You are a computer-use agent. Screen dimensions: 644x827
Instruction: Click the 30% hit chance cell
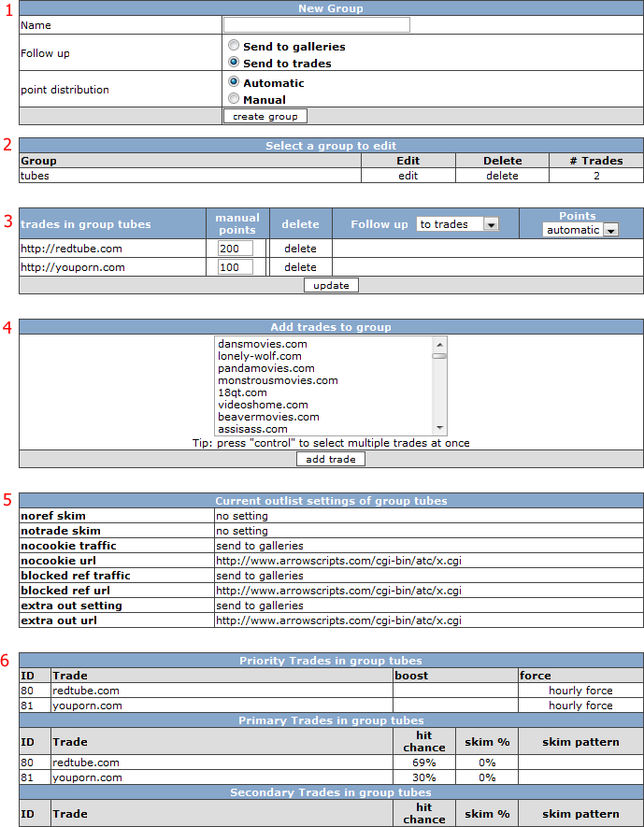(424, 777)
